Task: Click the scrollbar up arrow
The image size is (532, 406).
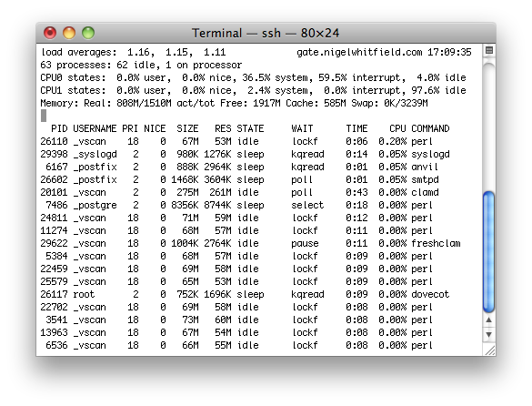Action: tap(488, 320)
